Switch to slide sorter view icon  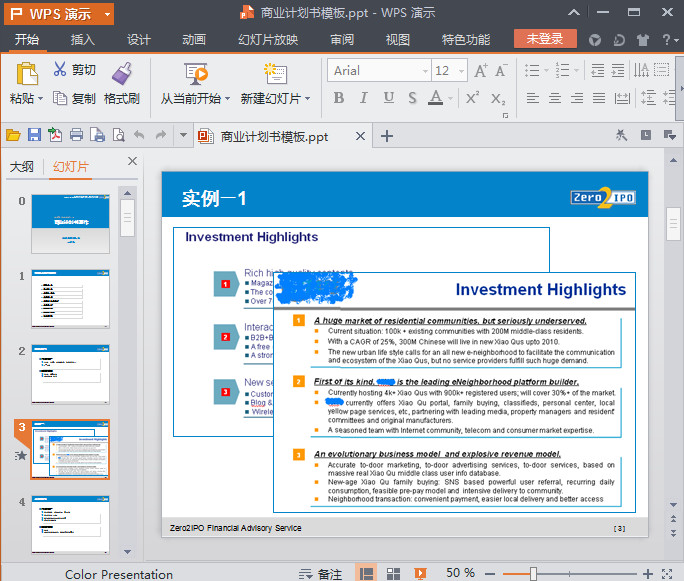393,574
